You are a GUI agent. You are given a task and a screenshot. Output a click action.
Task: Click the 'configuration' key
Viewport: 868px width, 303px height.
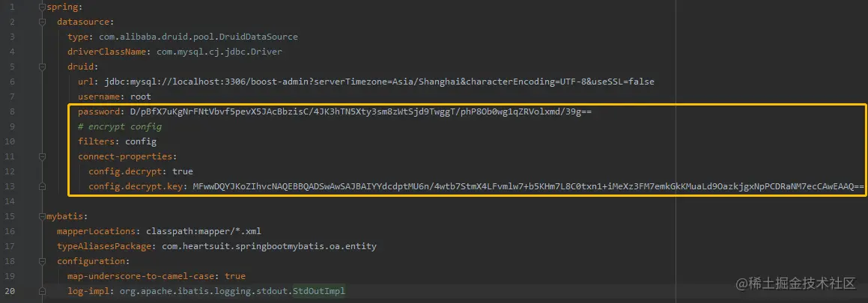click(91, 261)
